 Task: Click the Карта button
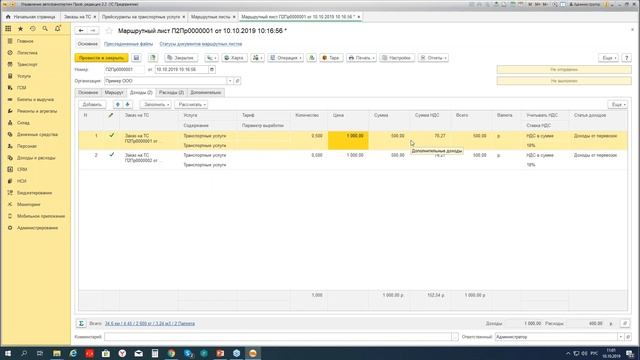[234, 58]
